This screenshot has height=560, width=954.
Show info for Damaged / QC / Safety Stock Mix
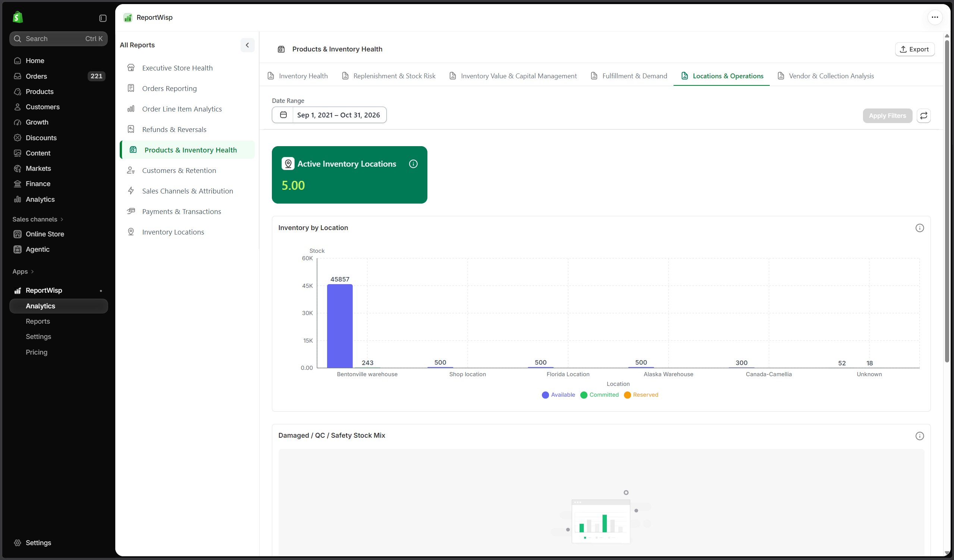tap(920, 436)
